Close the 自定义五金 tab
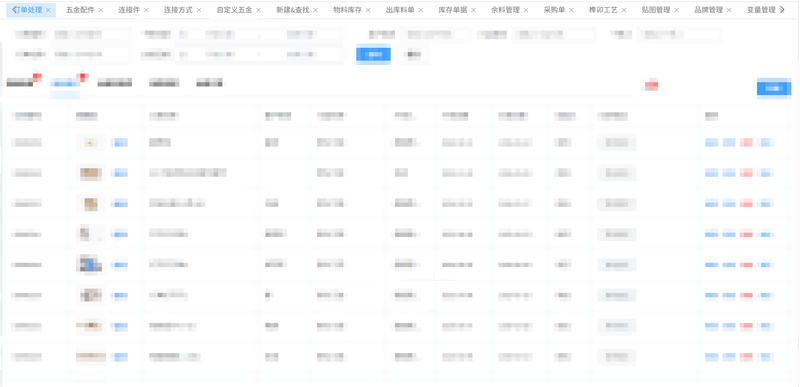The height and width of the screenshot is (387, 800). [x=258, y=10]
